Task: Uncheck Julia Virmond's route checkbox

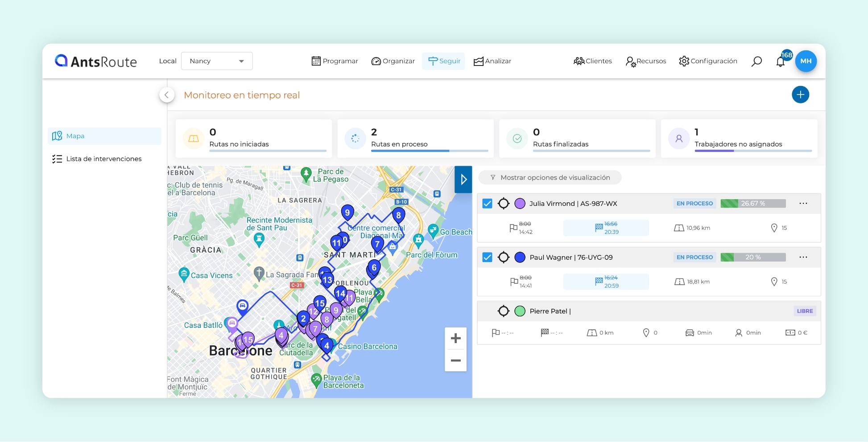Action: pos(487,204)
